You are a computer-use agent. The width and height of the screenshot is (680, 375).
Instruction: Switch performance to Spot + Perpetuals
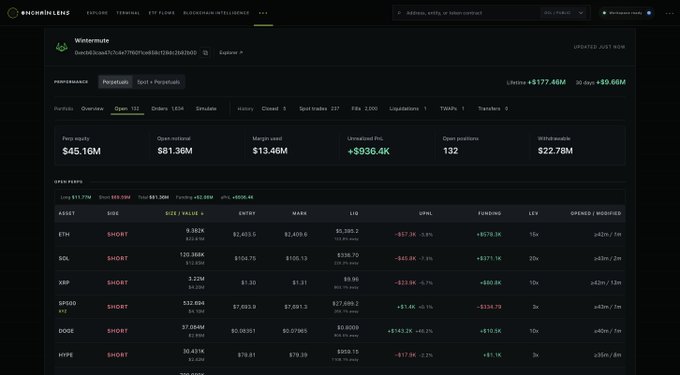(x=158, y=82)
